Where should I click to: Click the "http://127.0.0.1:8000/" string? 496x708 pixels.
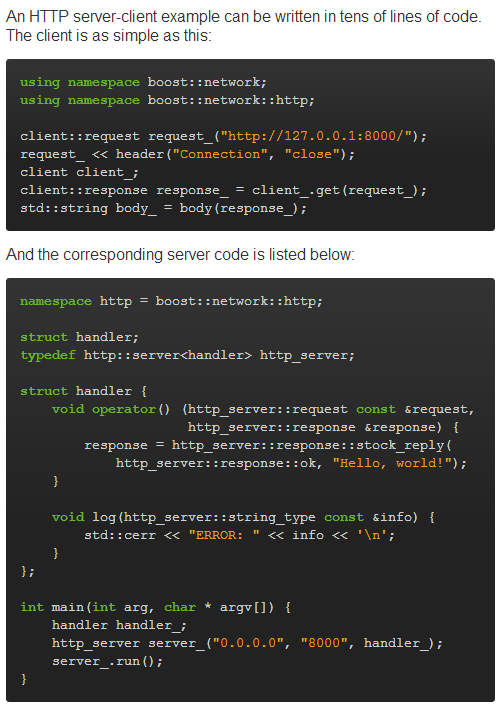[318, 136]
